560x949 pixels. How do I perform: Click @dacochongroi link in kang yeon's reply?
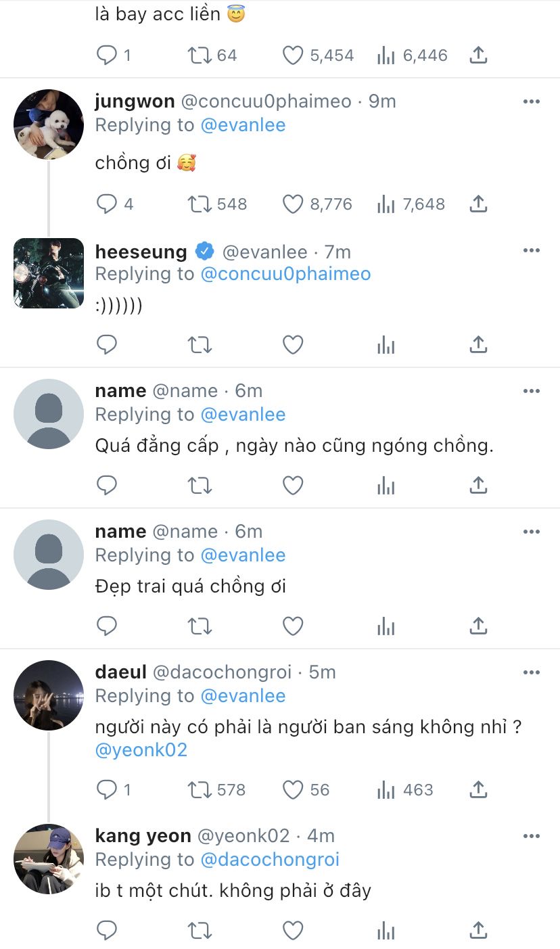(x=269, y=859)
